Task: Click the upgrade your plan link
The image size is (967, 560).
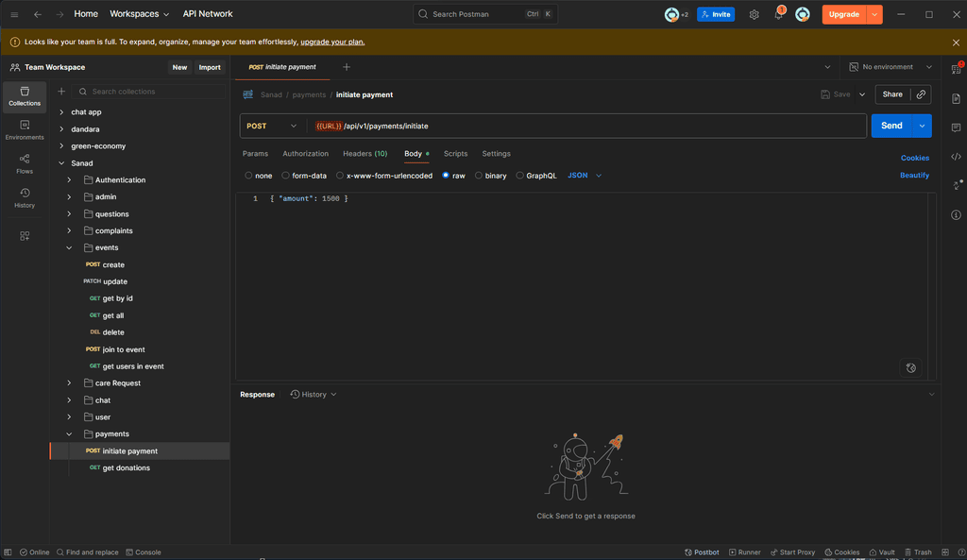Action: [332, 42]
